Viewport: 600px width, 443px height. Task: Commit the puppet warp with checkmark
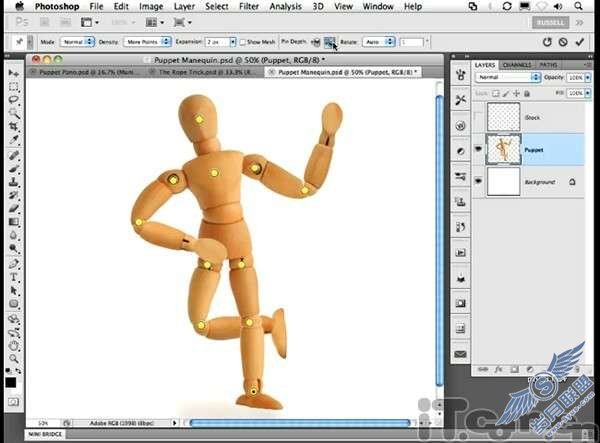click(580, 42)
